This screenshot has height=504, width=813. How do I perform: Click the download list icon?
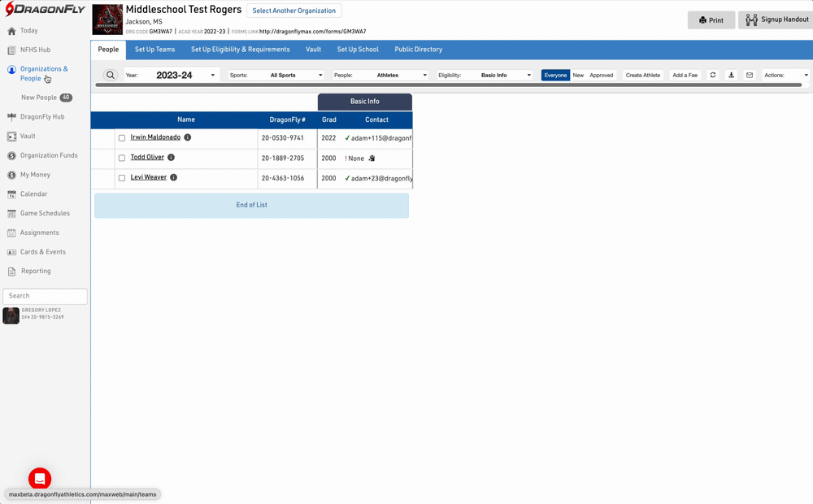[x=731, y=76]
